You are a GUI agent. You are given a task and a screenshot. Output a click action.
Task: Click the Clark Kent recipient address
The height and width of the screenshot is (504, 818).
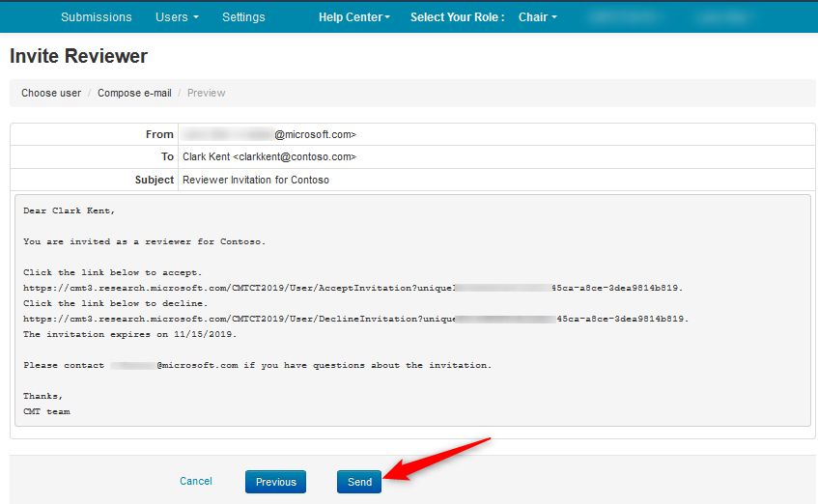click(x=269, y=157)
